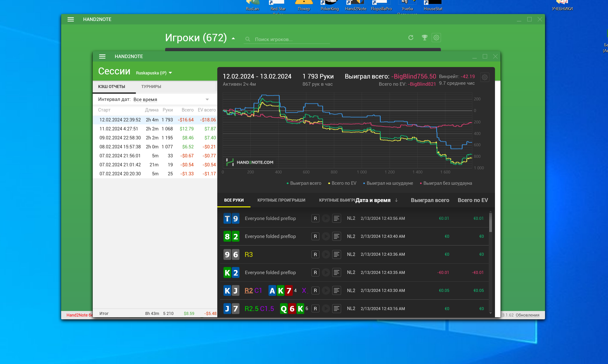The height and width of the screenshot is (364, 608).
Task: Open hand history text icon for J7 hand
Action: coord(337,308)
